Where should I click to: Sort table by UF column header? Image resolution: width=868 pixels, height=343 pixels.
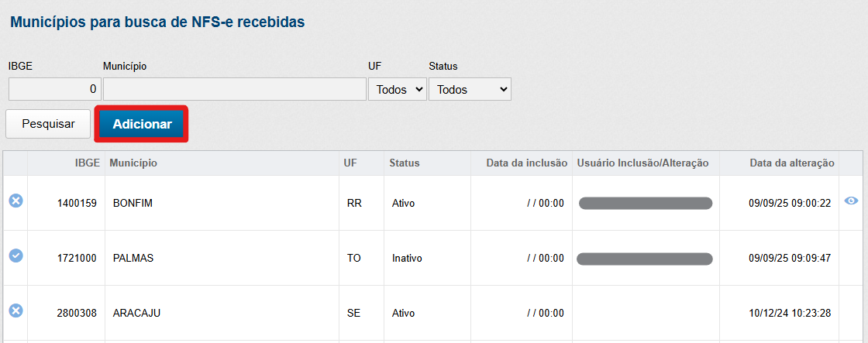point(350,163)
